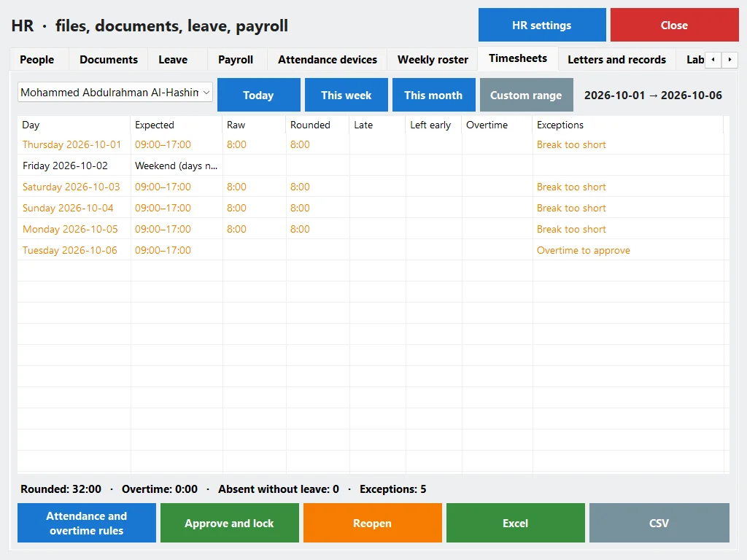Sort by the Day column header

click(74, 125)
